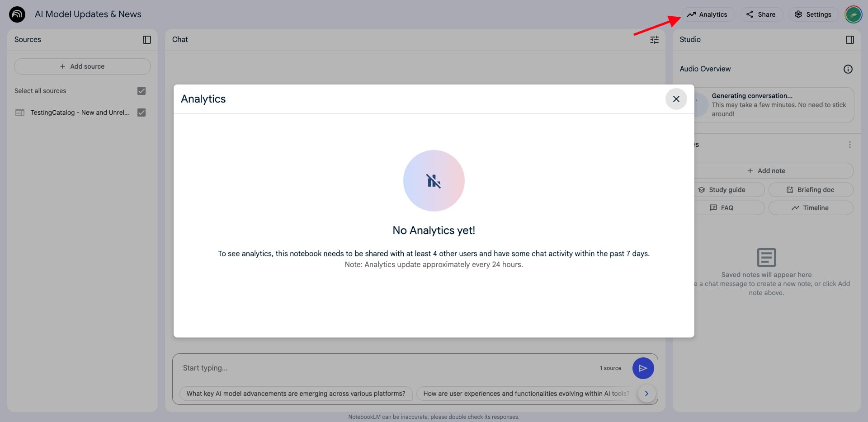The image size is (868, 422).
Task: Generate a Timeline
Action: [x=811, y=208]
